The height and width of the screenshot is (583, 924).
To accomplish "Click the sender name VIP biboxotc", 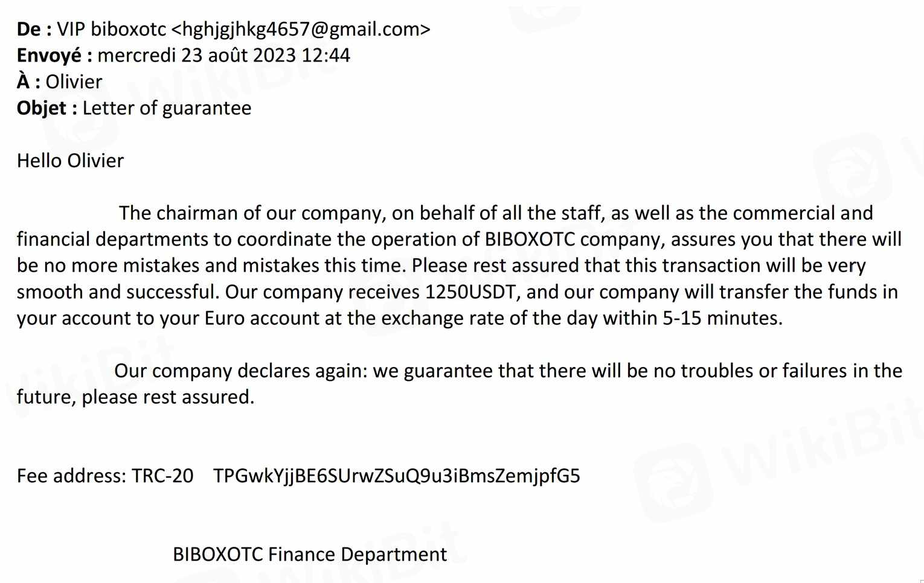I will pyautogui.click(x=111, y=29).
